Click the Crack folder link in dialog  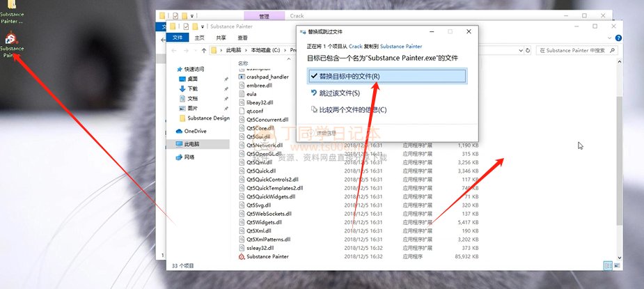coord(355,47)
